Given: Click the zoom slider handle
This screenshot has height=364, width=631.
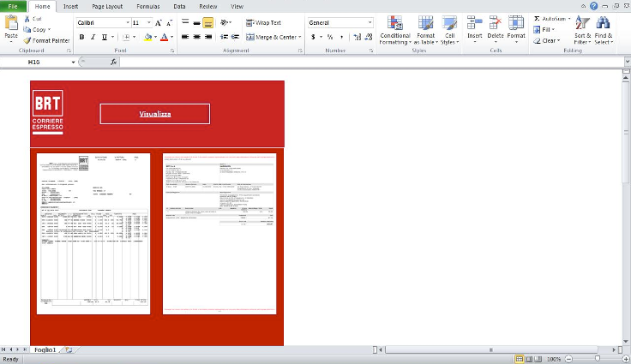Looking at the screenshot, I should [598, 359].
